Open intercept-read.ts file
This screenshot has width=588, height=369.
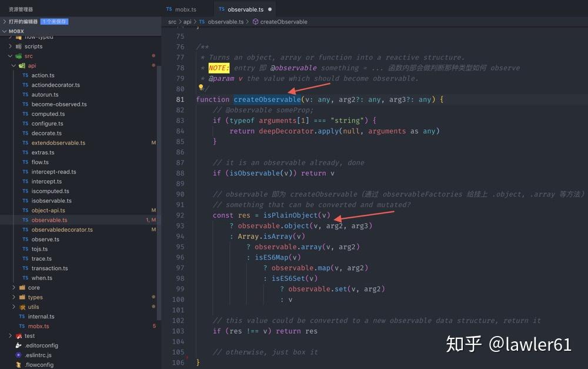point(54,172)
